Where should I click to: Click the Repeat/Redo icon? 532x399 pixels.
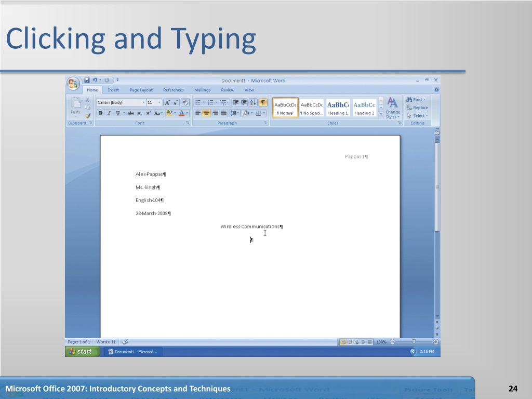coord(107,80)
